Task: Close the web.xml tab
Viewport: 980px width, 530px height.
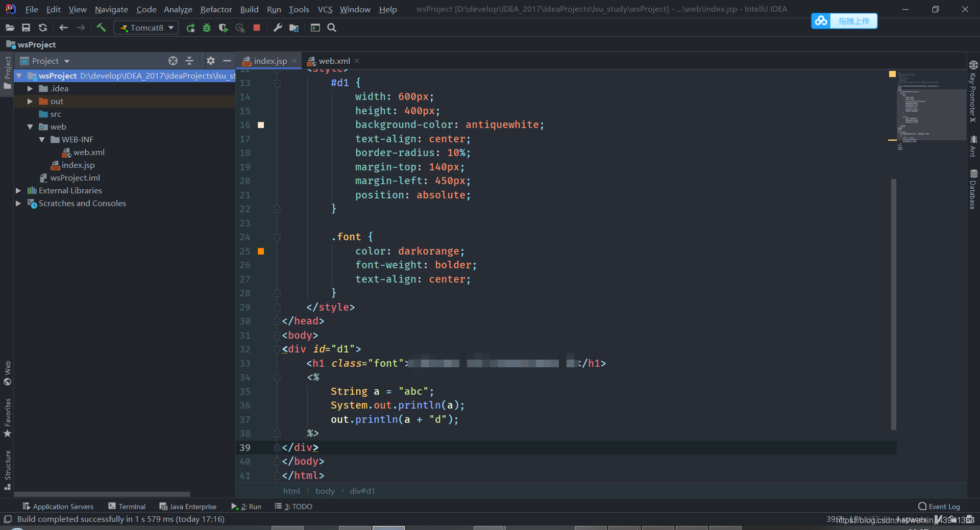Action: click(x=357, y=61)
